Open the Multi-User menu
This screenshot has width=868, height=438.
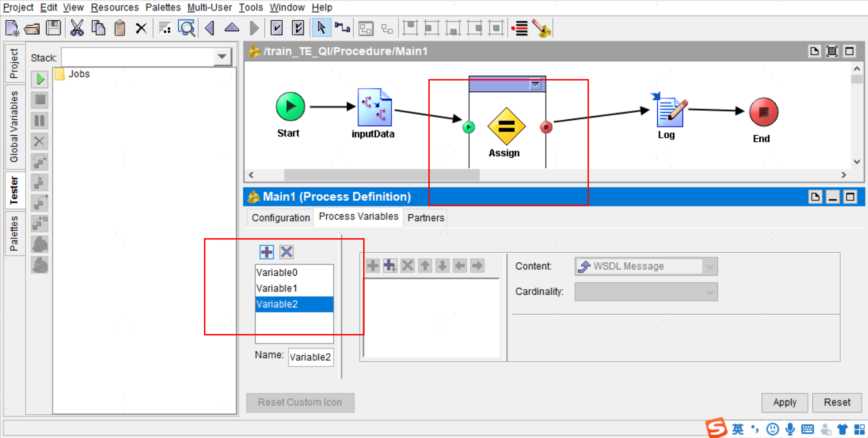pos(209,7)
